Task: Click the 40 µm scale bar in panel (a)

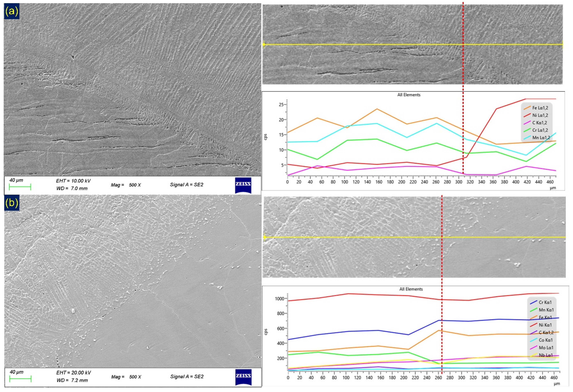Action: (x=20, y=187)
